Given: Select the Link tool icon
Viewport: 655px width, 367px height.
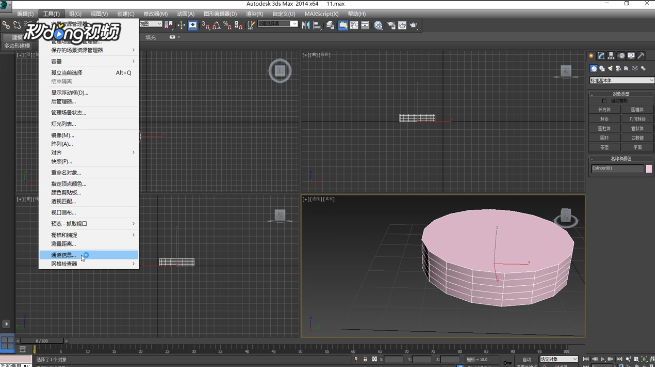Looking at the screenshot, I should tap(6, 25).
